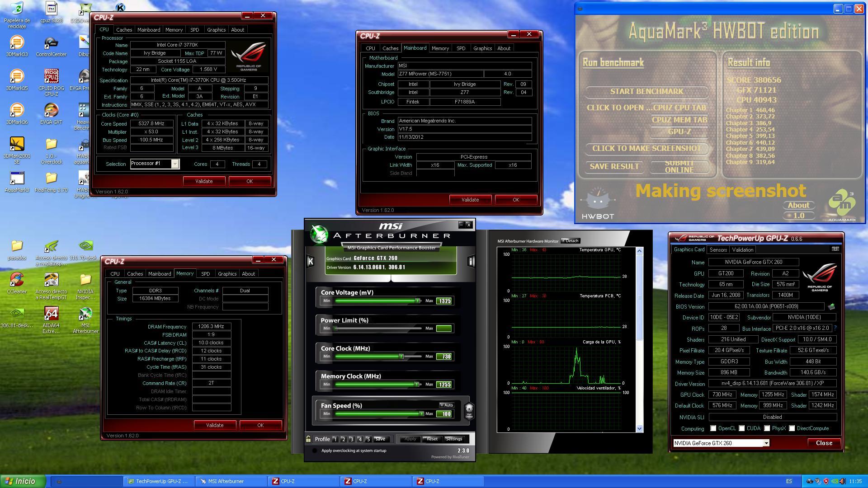Viewport: 868px width, 488px height.
Task: Launch MSI ControlCenter from the desktop
Action: (x=51, y=46)
